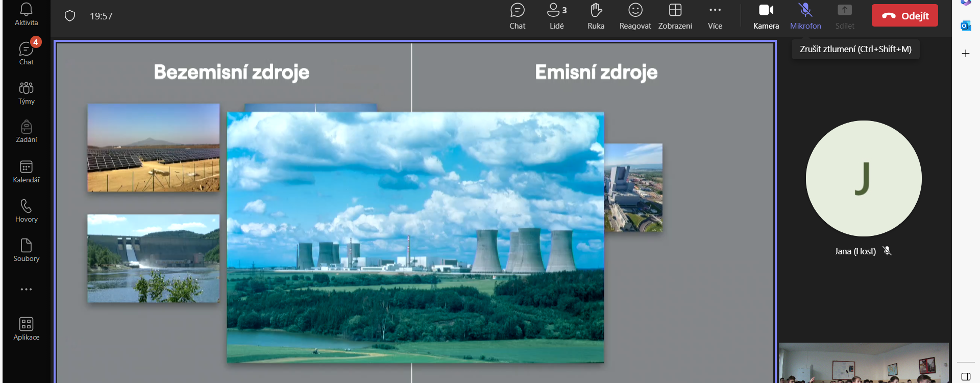980x383 pixels.
Task: Toggle the Kamera camera
Action: [x=766, y=16]
